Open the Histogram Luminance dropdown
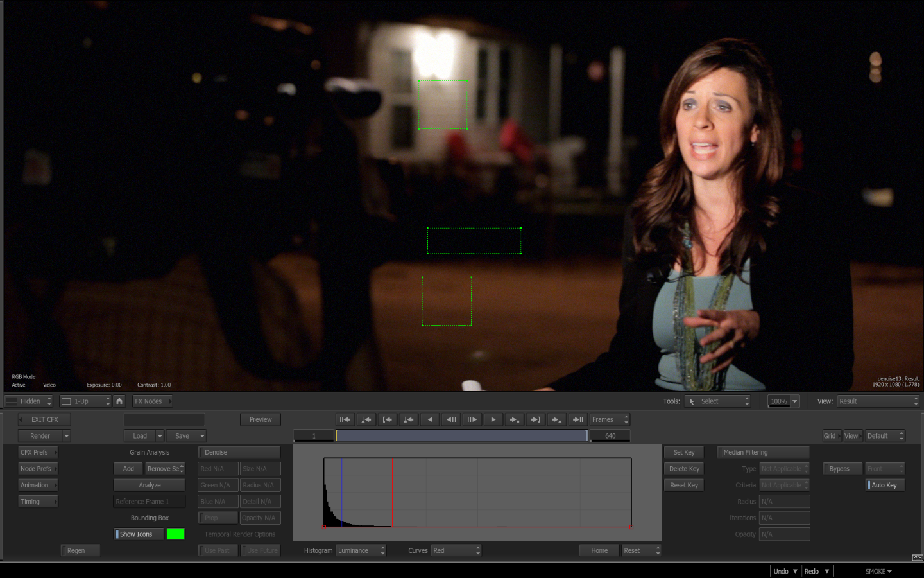Screen dimensions: 924x578 (361, 551)
